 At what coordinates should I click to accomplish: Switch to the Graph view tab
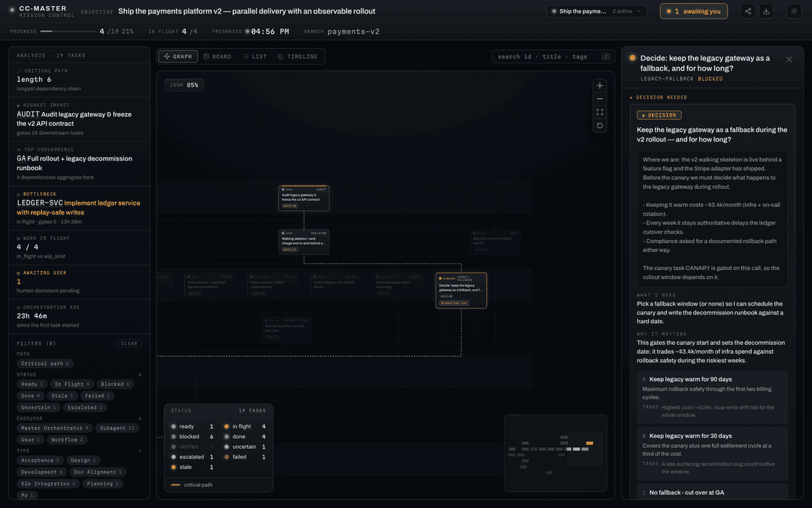[178, 56]
